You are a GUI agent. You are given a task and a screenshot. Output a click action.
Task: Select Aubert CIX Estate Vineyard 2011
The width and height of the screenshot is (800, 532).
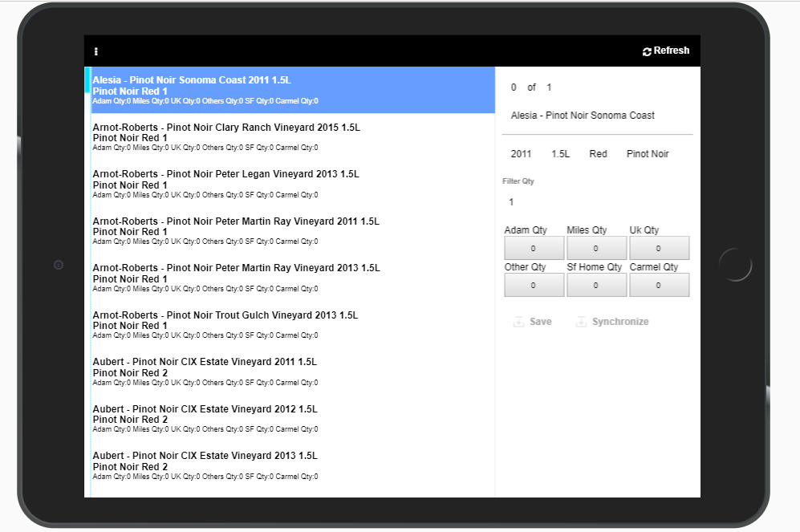[x=289, y=372]
